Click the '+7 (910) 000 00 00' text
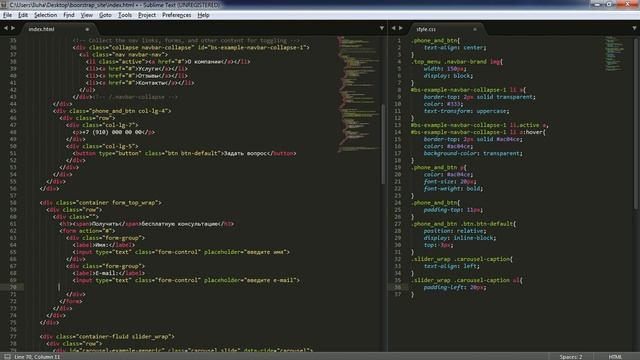The image size is (640, 360). coord(112,132)
